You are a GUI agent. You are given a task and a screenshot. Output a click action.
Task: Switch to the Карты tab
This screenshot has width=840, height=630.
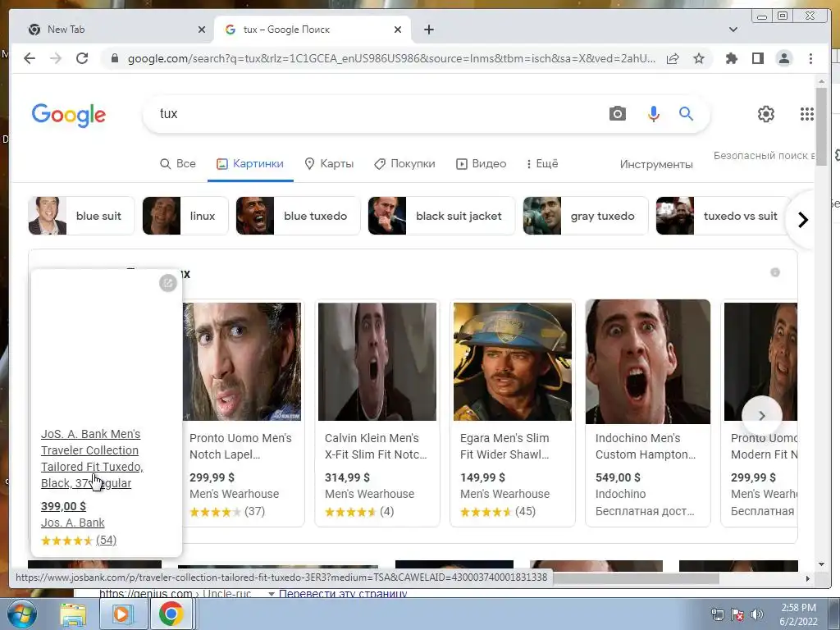[x=329, y=164]
